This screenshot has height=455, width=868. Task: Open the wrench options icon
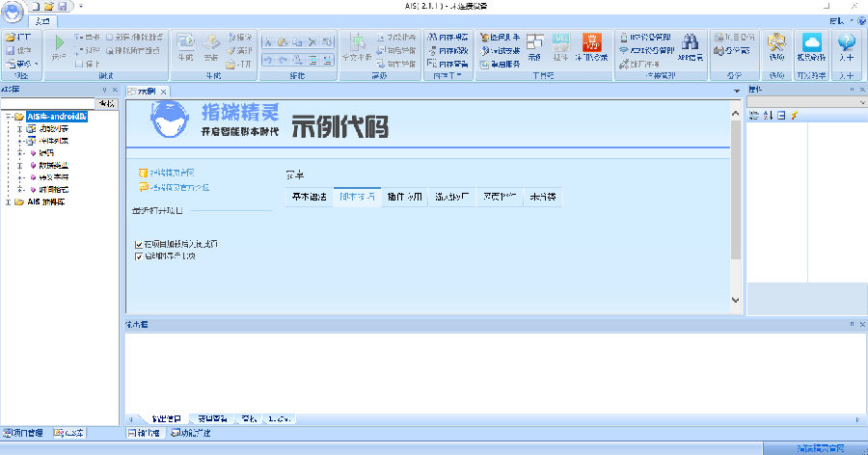point(776,42)
